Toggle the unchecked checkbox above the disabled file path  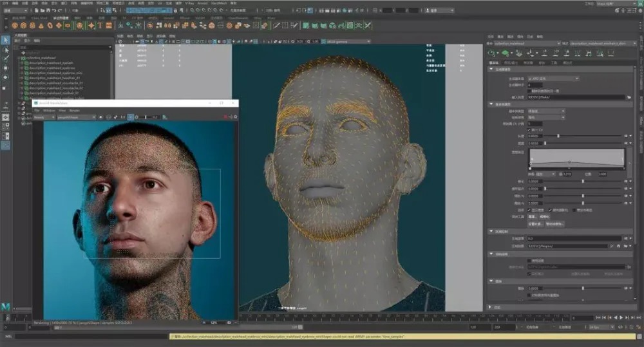pyautogui.click(x=529, y=260)
